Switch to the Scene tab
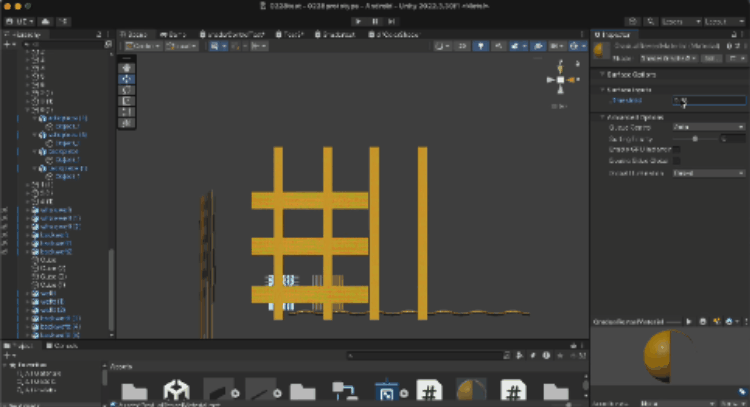This screenshot has width=750, height=407. (x=133, y=34)
